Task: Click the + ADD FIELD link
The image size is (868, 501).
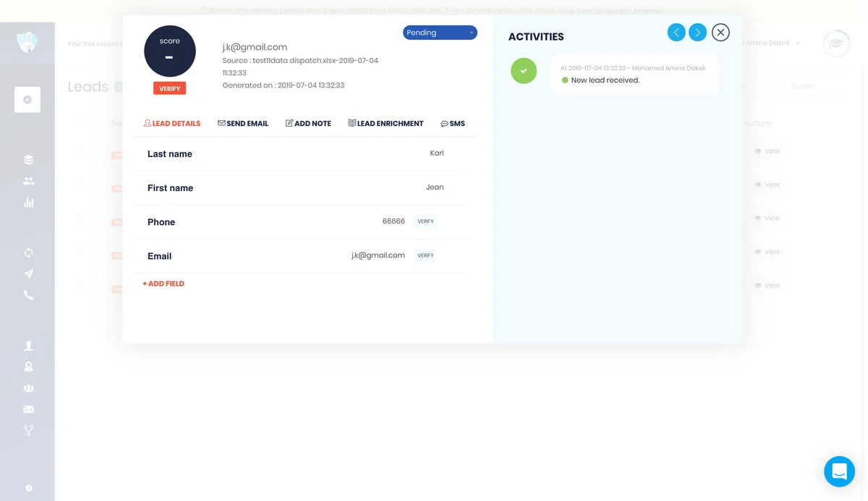Action: [x=163, y=284]
